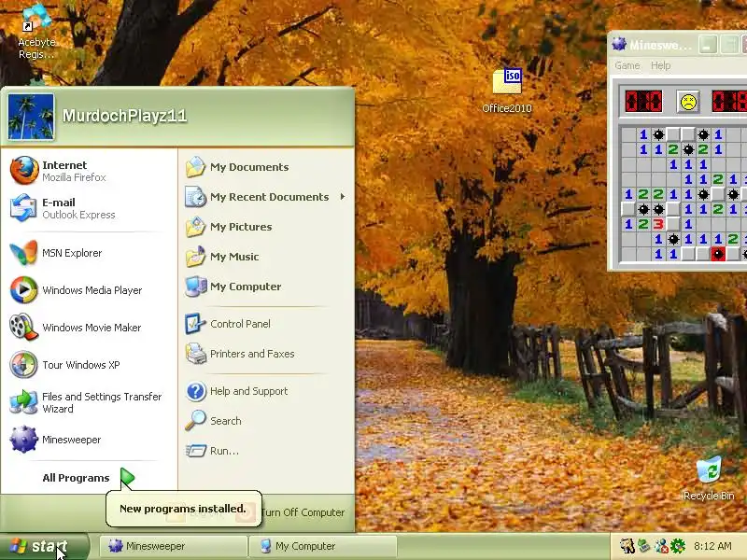Click red 3 cell in Minesweeper
The image size is (747, 560).
click(658, 224)
